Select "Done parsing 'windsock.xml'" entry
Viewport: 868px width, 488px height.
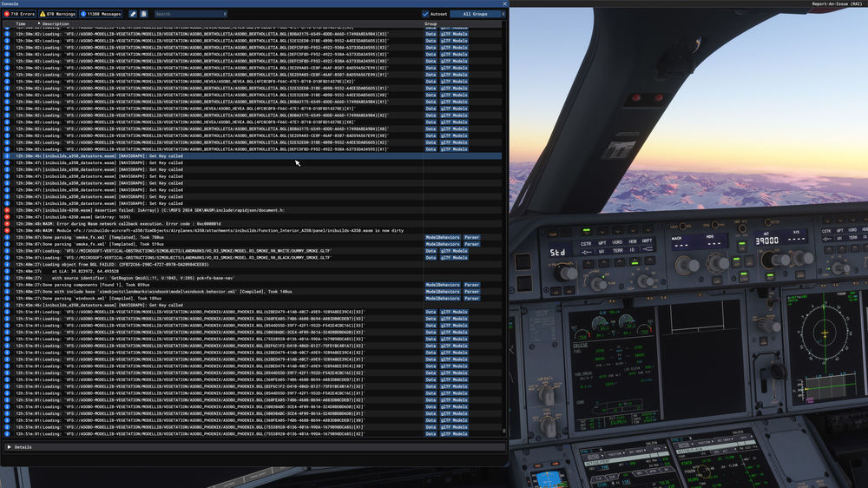(x=253, y=299)
